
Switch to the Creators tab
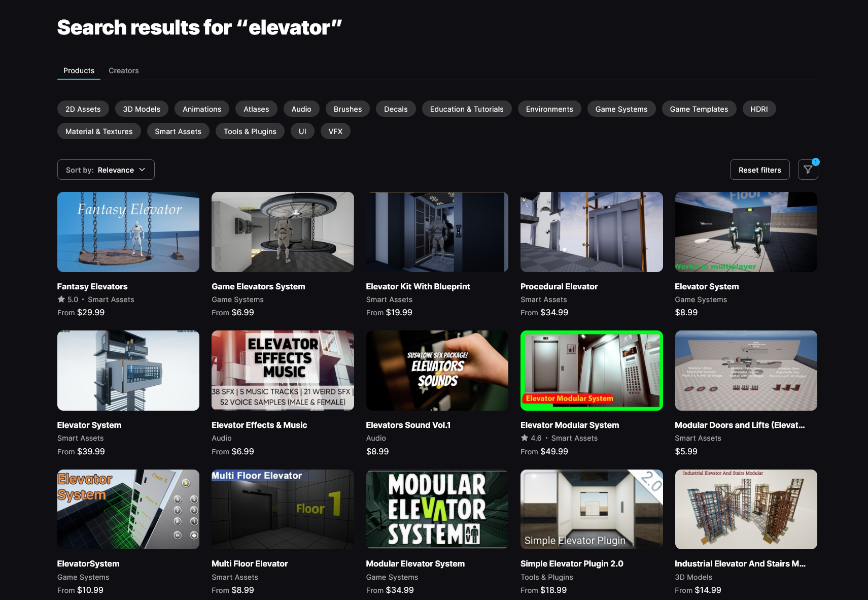click(x=123, y=71)
